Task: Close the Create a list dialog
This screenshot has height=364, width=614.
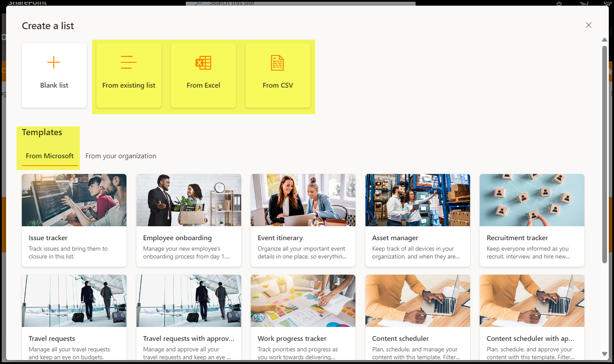Action: coord(588,25)
